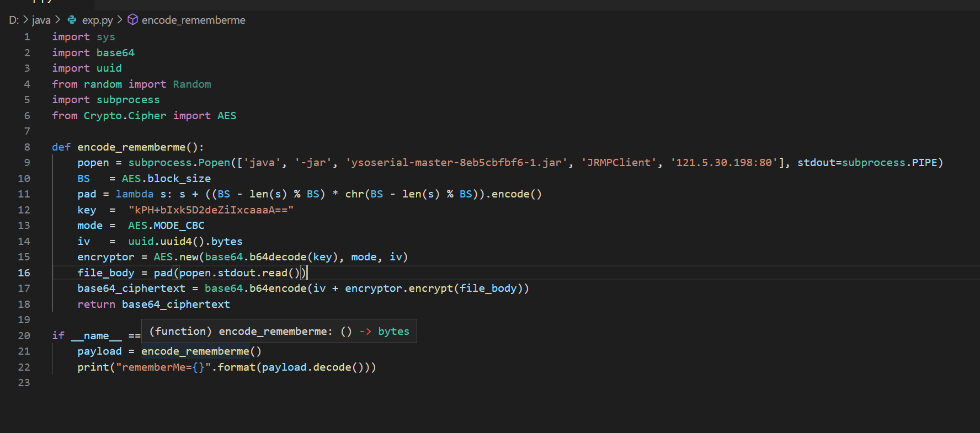Click 'file_body' variable on line 16
Viewport: 980px width, 433px height.
tap(106, 273)
